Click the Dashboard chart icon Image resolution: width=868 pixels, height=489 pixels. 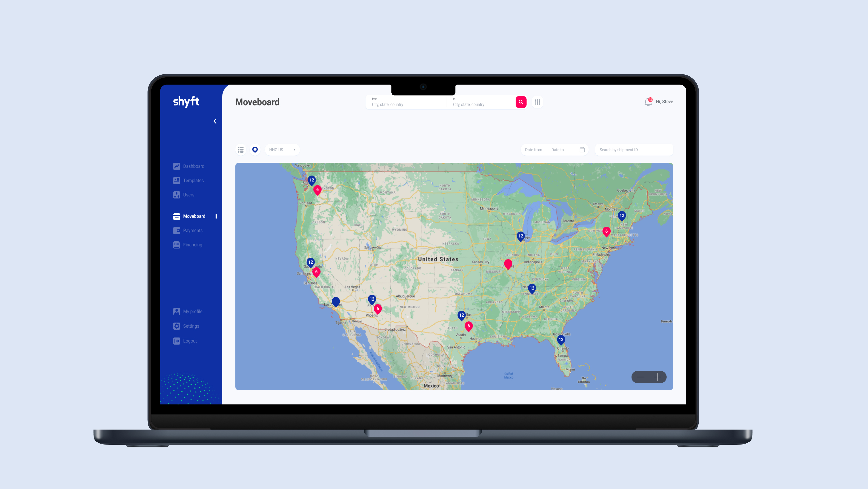(176, 166)
